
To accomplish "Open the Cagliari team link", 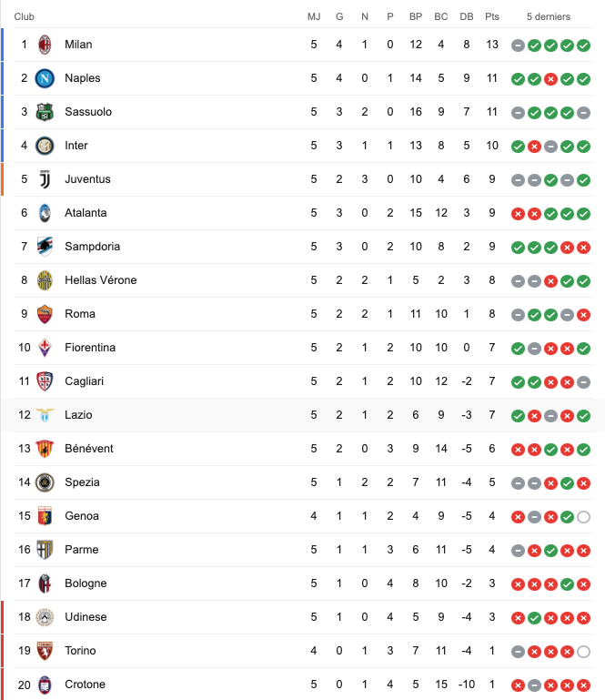I will [x=84, y=381].
